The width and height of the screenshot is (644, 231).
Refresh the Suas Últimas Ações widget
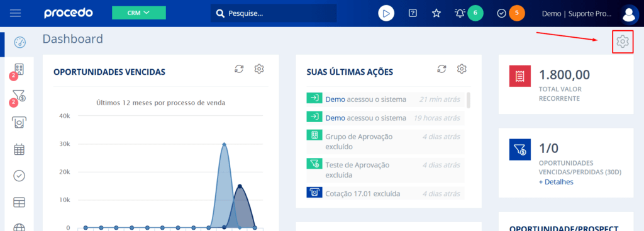point(442,69)
